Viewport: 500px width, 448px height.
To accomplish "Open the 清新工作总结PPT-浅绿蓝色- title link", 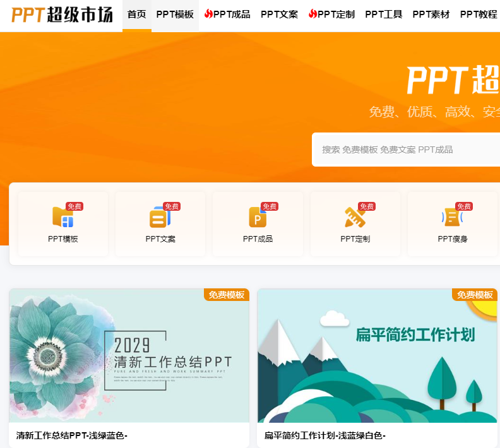I will (72, 435).
